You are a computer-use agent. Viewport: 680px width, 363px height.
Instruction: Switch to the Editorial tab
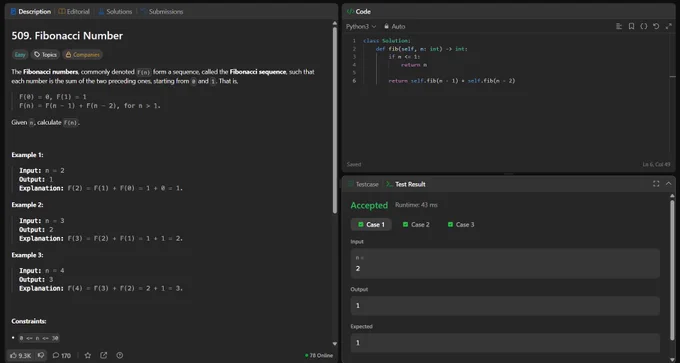click(x=74, y=12)
